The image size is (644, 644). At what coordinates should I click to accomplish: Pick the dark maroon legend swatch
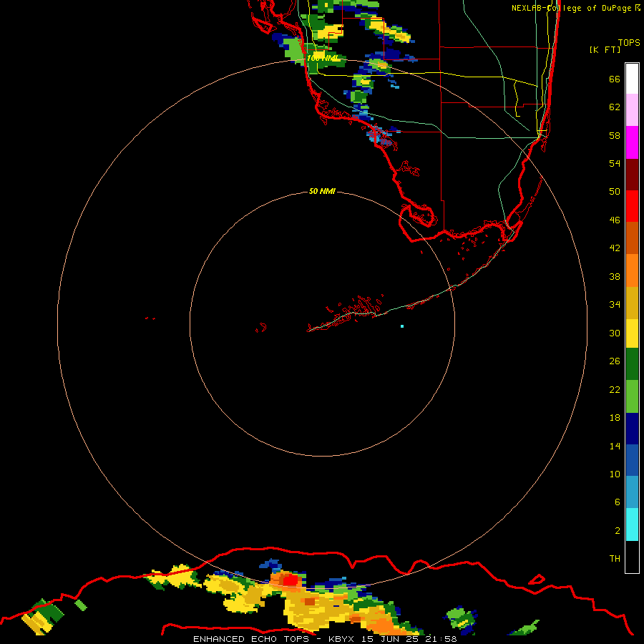[632, 175]
